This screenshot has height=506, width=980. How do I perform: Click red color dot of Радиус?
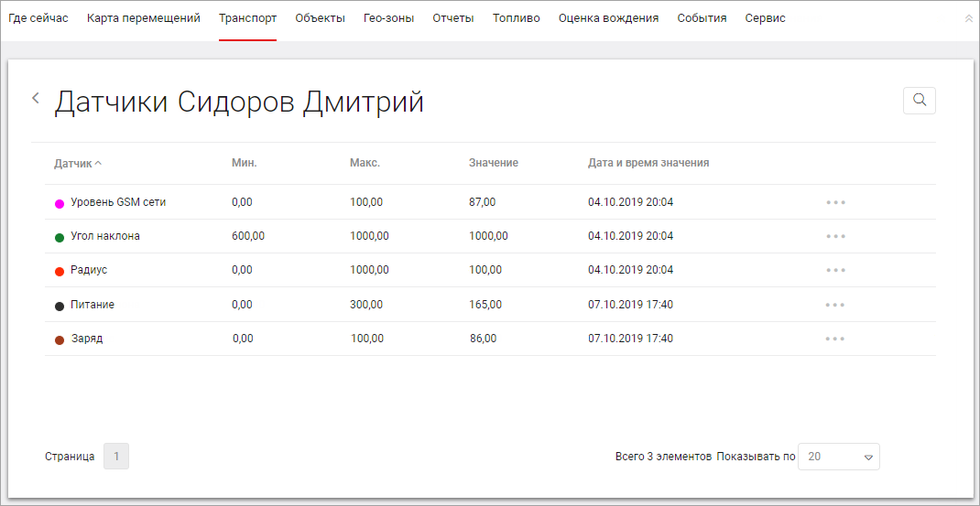60,272
